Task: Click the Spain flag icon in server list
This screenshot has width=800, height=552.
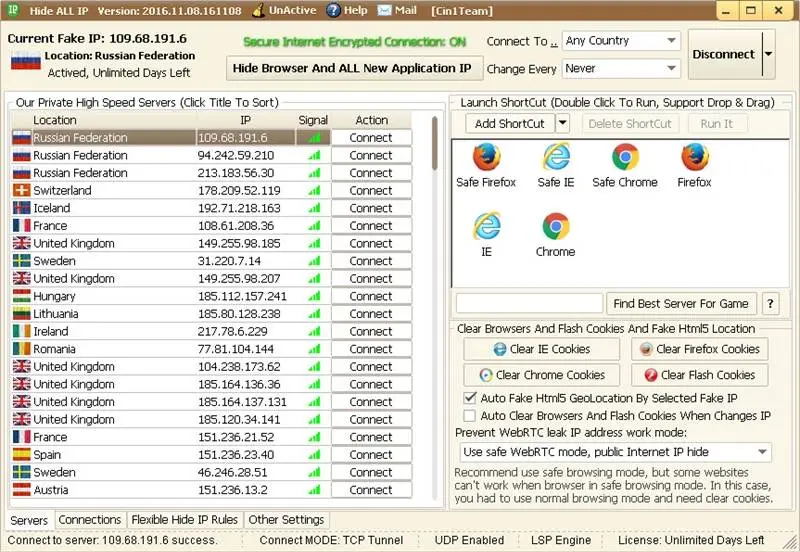Action: coord(21,454)
